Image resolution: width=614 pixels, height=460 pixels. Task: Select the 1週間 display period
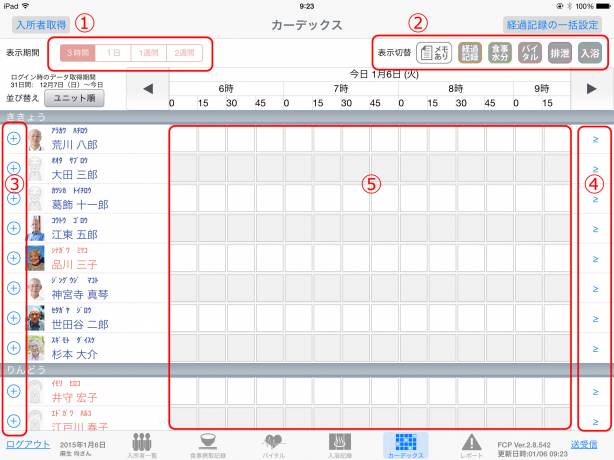click(148, 52)
